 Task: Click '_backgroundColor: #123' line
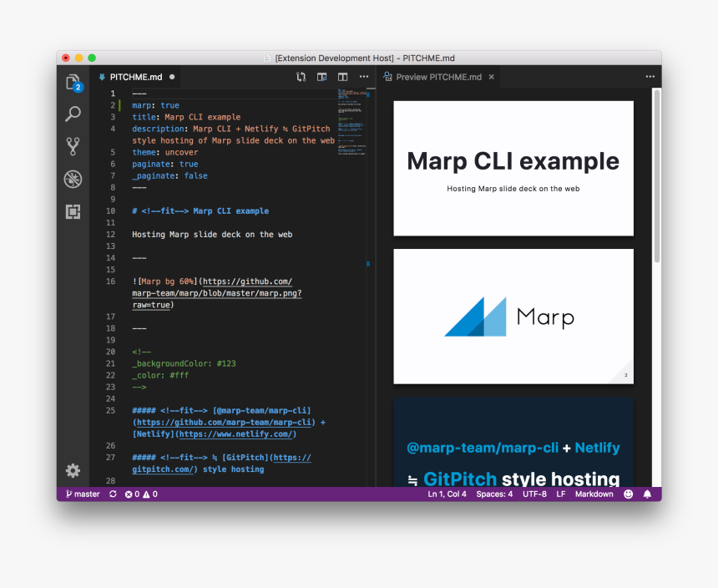(184, 363)
